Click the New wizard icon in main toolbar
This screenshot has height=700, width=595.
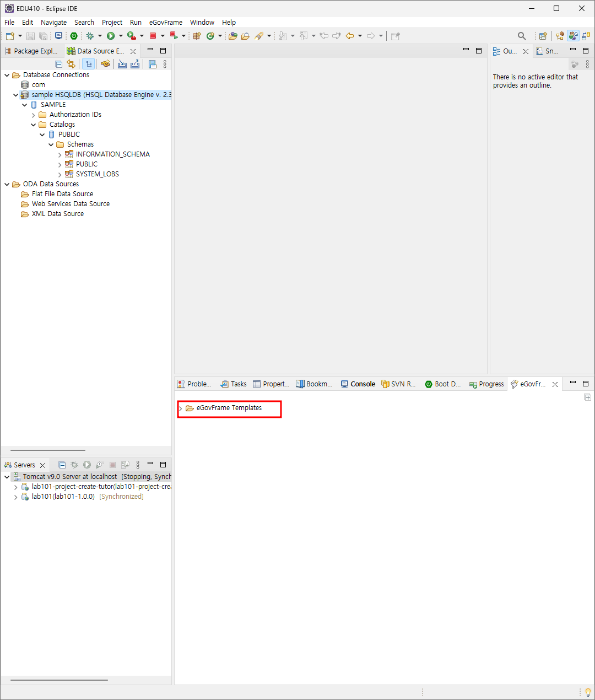pyautogui.click(x=10, y=36)
